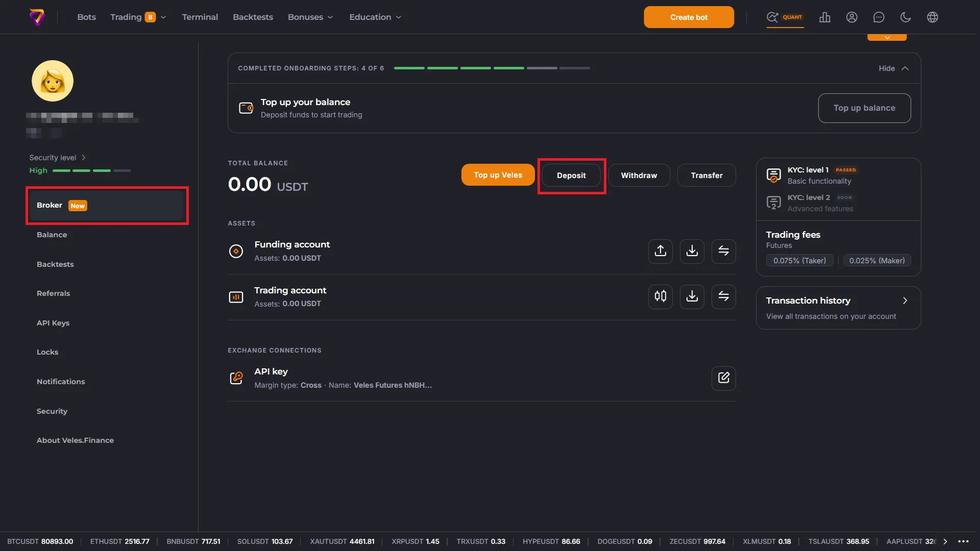980x551 pixels.
Task: Click the KYC level 1 badge icon
Action: click(x=774, y=176)
